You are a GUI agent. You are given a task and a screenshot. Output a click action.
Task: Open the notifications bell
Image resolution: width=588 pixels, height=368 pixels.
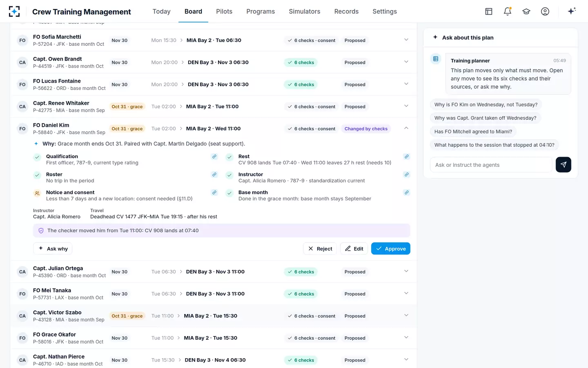tap(508, 11)
